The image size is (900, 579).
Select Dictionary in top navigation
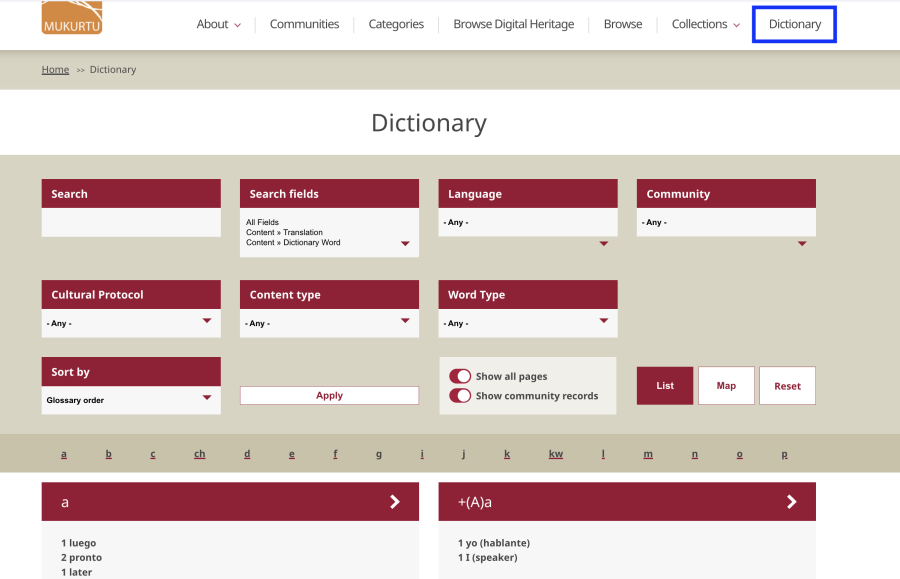coord(794,24)
